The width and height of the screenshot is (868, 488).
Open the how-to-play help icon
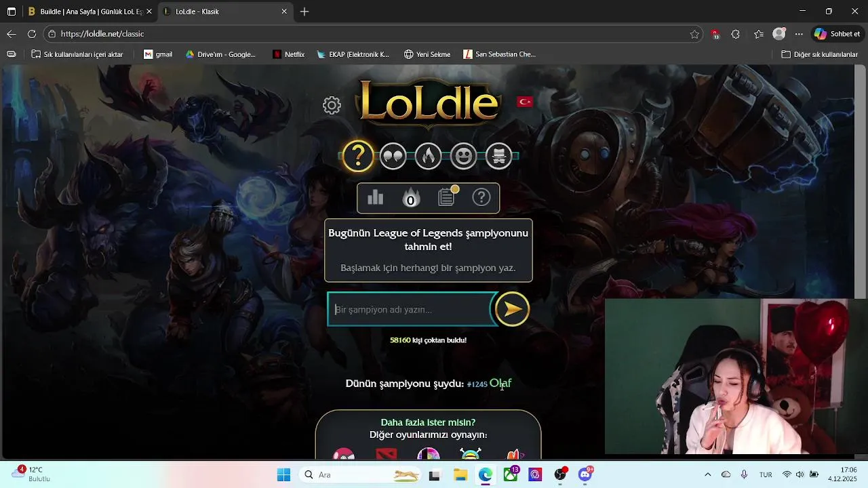coord(481,197)
